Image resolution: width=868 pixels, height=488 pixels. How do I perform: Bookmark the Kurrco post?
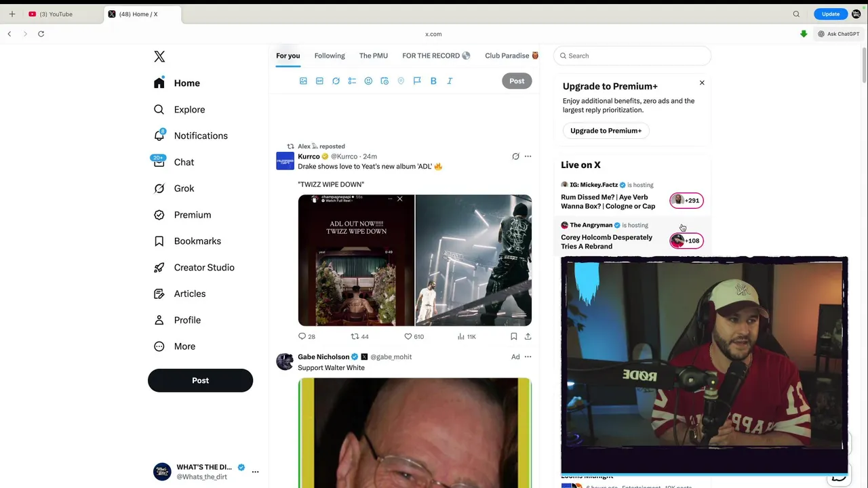[x=513, y=336]
